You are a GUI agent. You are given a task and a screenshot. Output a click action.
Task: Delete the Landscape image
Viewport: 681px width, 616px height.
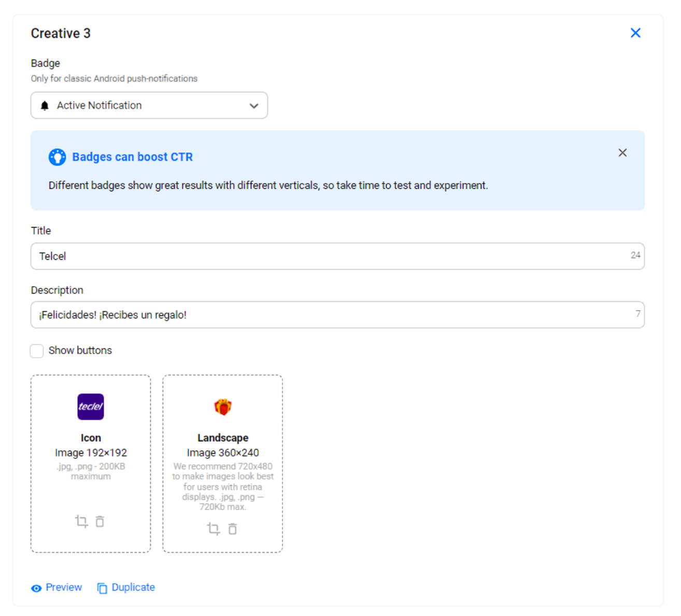click(x=233, y=529)
